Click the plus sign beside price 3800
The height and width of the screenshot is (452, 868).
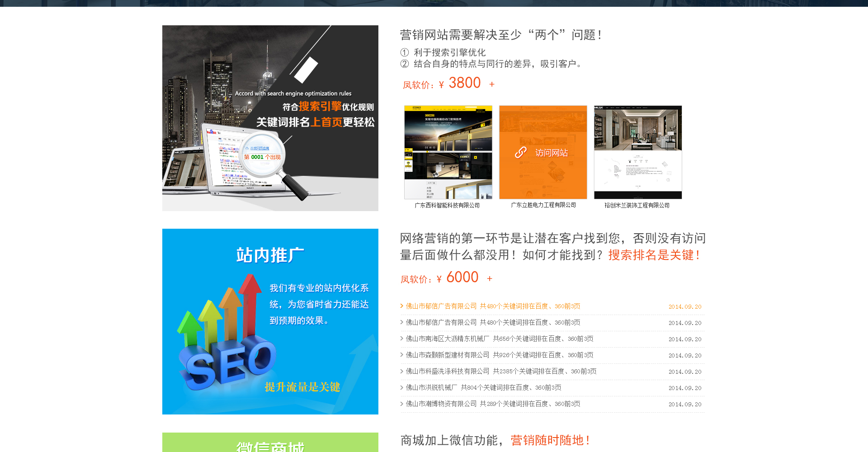(492, 85)
